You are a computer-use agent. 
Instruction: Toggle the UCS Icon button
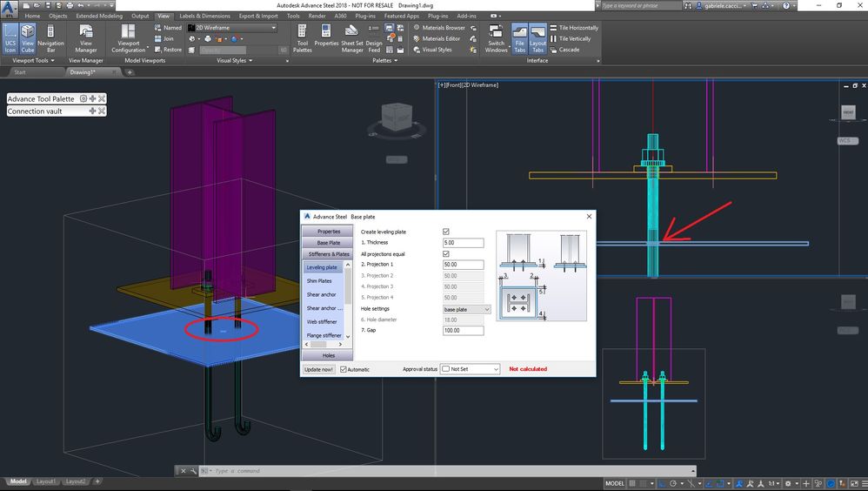click(10, 38)
